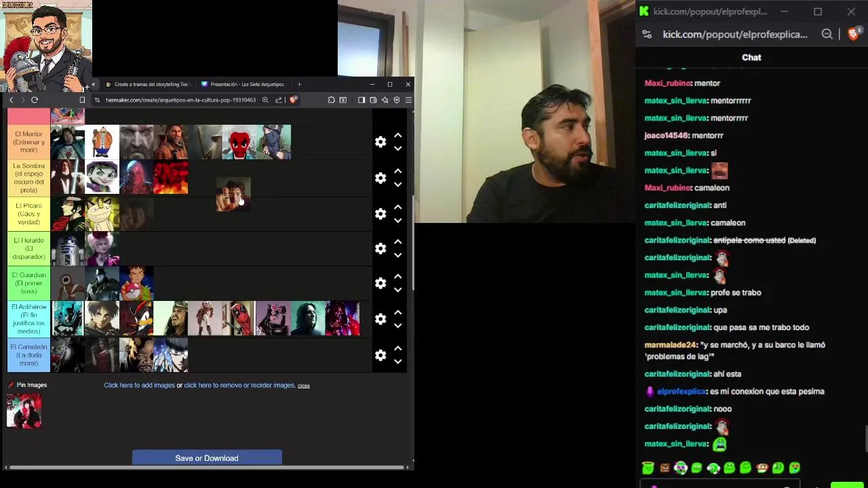Image resolution: width=868 pixels, height=488 pixels.
Task: Pick the heart-eyes green emote
Action: click(794, 468)
